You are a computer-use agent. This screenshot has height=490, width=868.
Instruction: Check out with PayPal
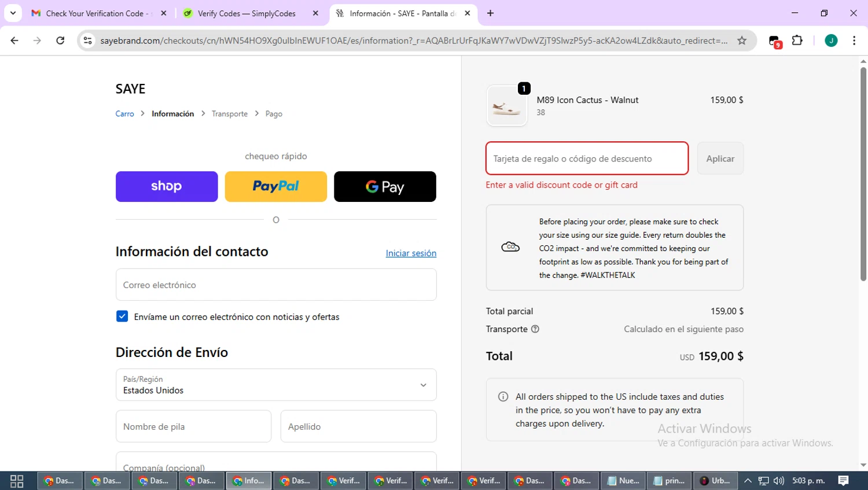click(x=276, y=186)
